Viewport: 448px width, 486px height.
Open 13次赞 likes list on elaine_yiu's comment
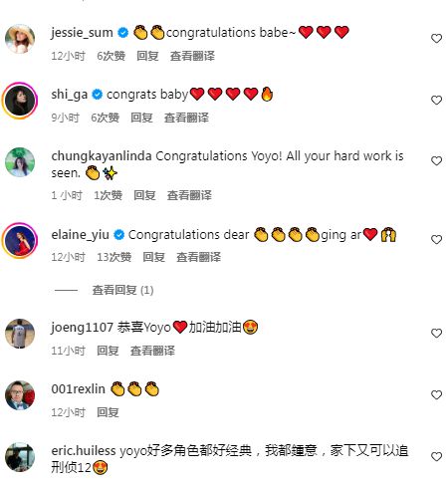pyautogui.click(x=114, y=257)
